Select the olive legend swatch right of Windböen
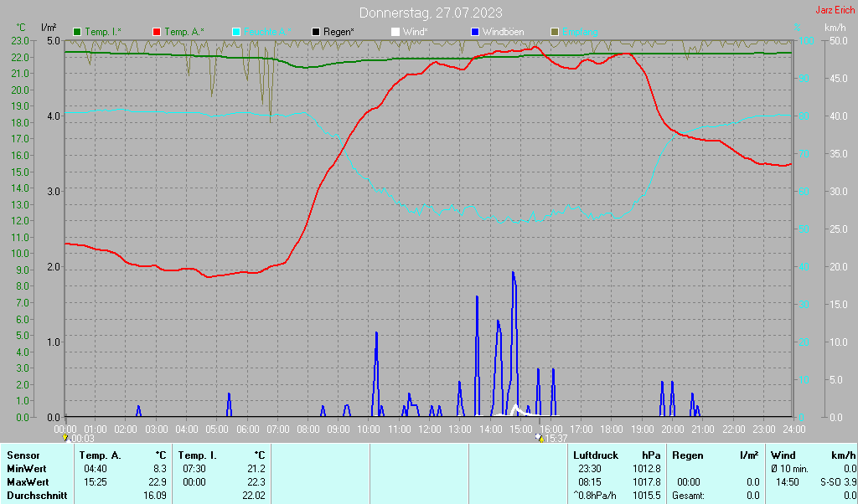The image size is (858, 504). [554, 32]
